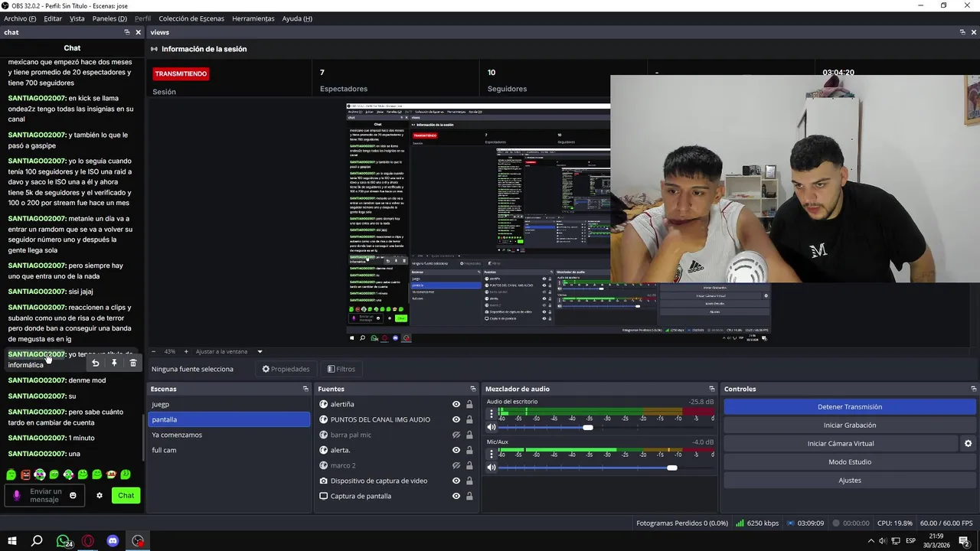Hide the Captura de pantalla source
The height and width of the screenshot is (551, 980).
point(456,496)
